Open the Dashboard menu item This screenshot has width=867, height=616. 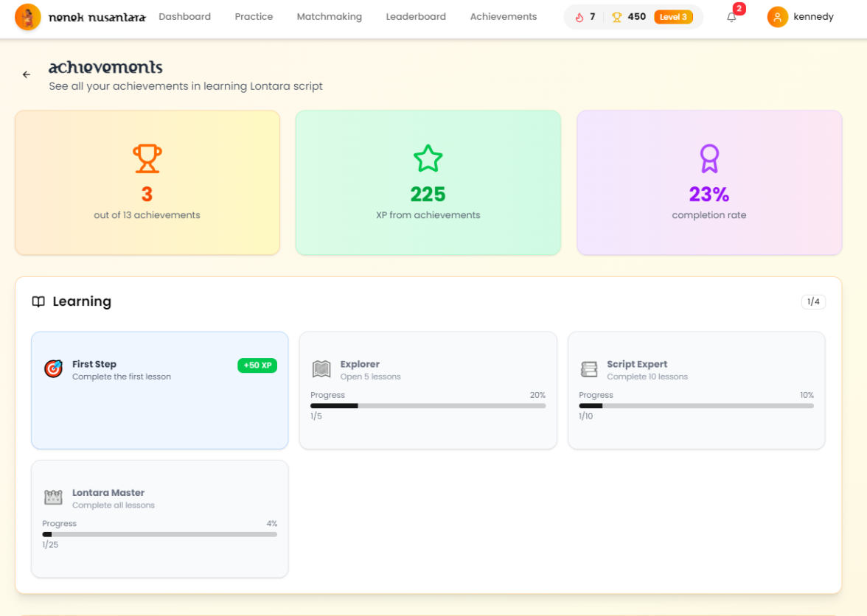pos(184,16)
